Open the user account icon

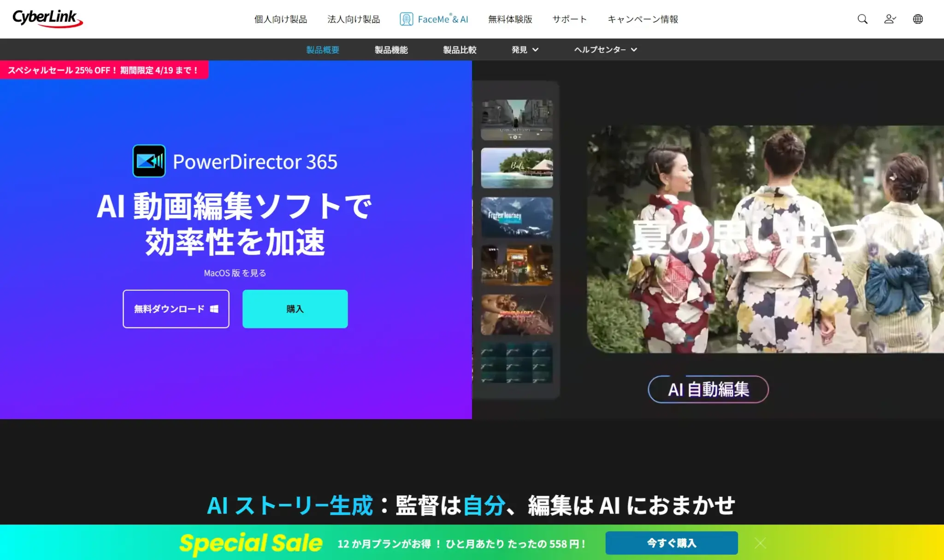(890, 19)
